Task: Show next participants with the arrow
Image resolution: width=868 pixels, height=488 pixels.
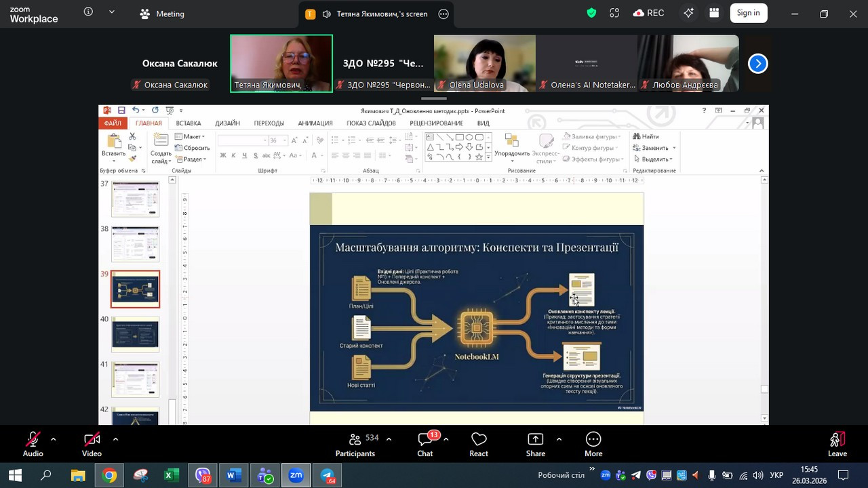Action: (x=757, y=64)
